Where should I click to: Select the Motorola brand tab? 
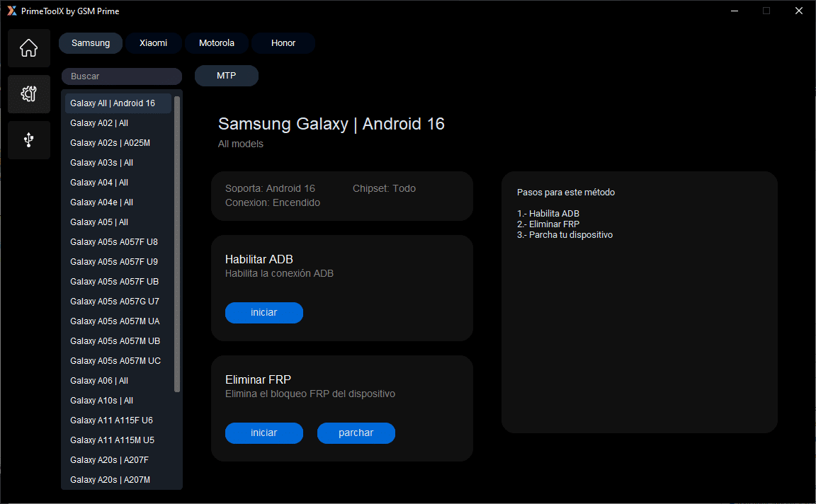click(x=216, y=43)
